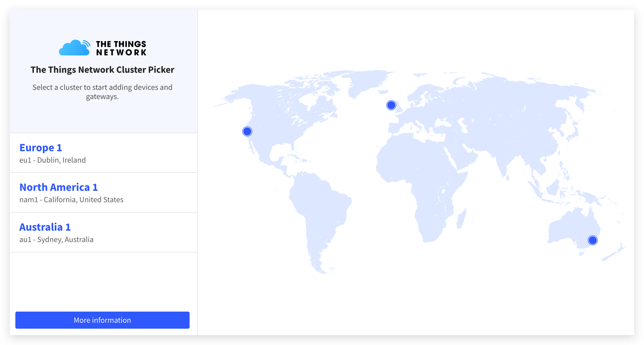Image resolution: width=644 pixels, height=345 pixels.
Task: Click The Things Network cloud logo
Action: point(74,48)
